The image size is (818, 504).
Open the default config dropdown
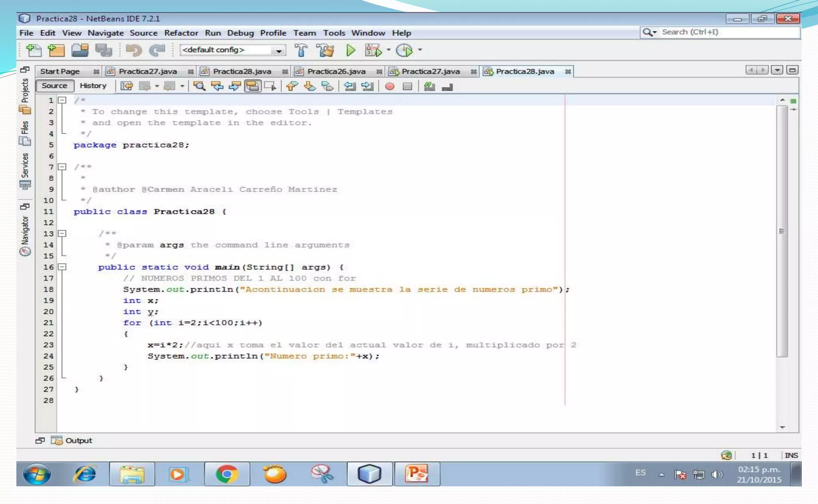278,50
